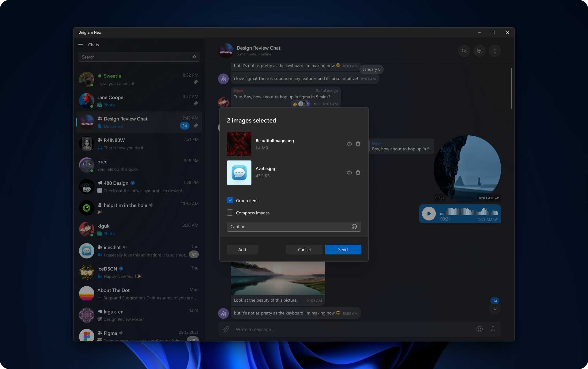Click the 57 unread badge on iceChat

[x=194, y=254]
